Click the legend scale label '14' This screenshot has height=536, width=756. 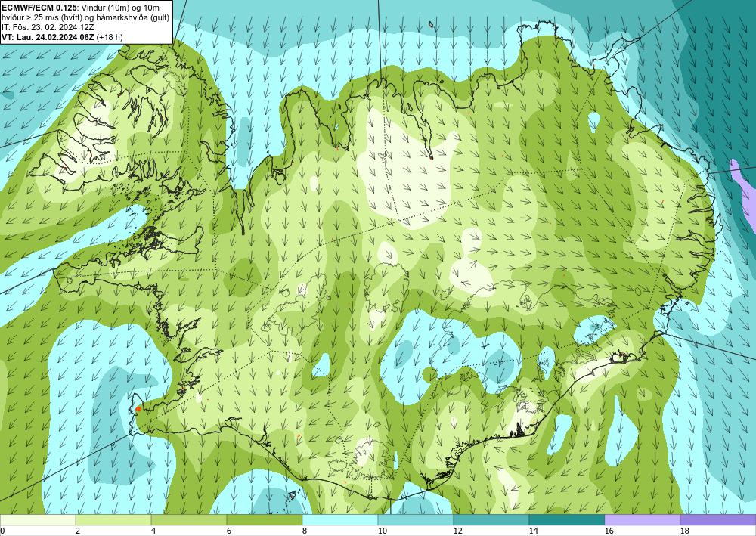point(533,531)
